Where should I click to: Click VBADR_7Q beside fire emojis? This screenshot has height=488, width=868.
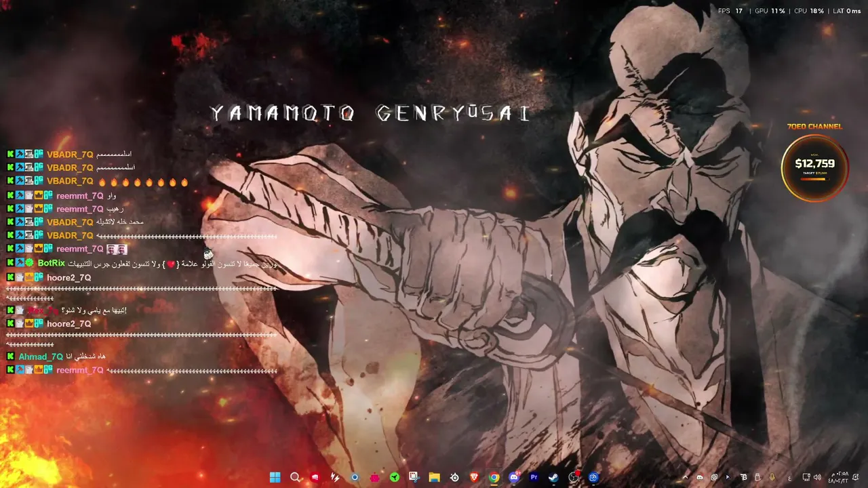pos(70,182)
